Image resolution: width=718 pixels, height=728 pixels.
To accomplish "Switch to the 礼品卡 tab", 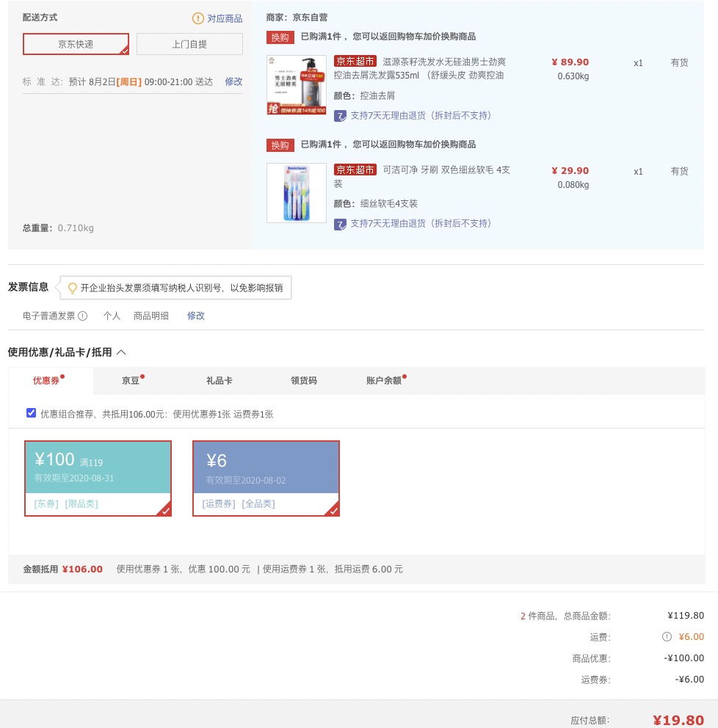I will tap(220, 380).
